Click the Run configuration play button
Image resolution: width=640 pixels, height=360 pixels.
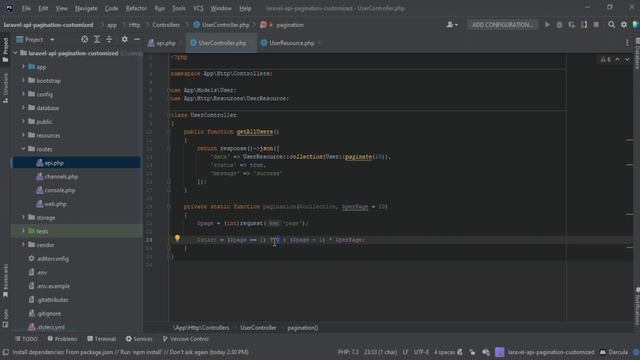[547, 25]
